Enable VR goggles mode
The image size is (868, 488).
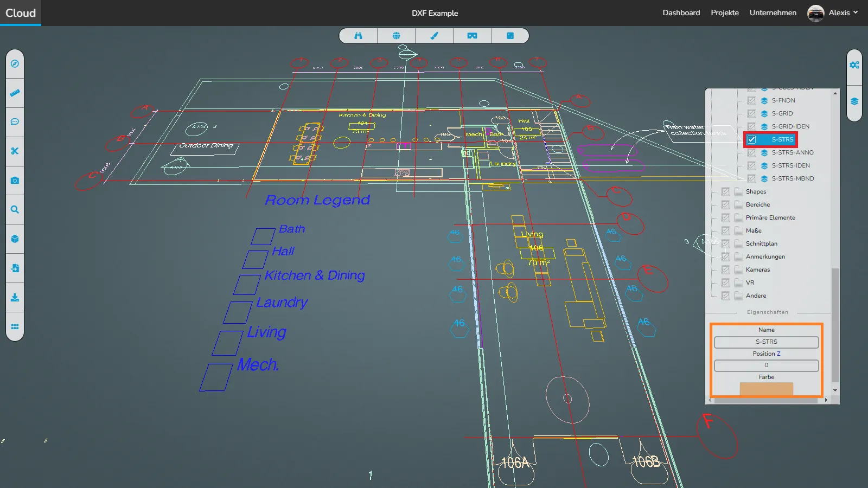(x=472, y=36)
